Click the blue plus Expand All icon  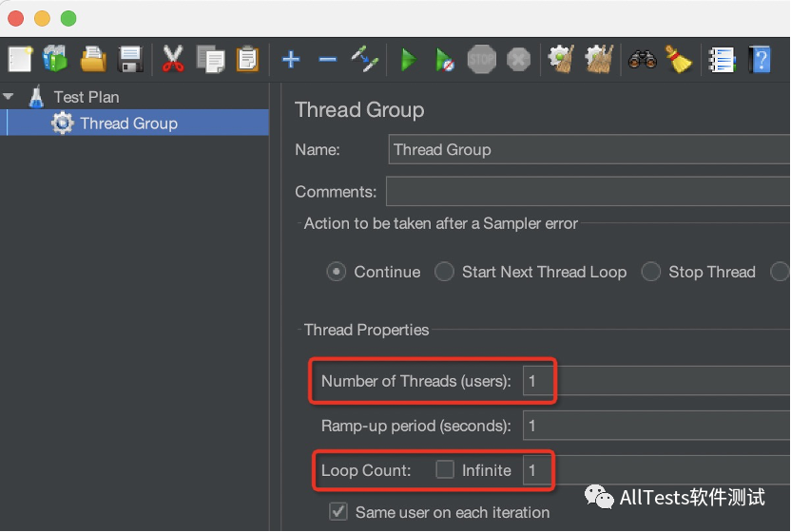[x=291, y=60]
